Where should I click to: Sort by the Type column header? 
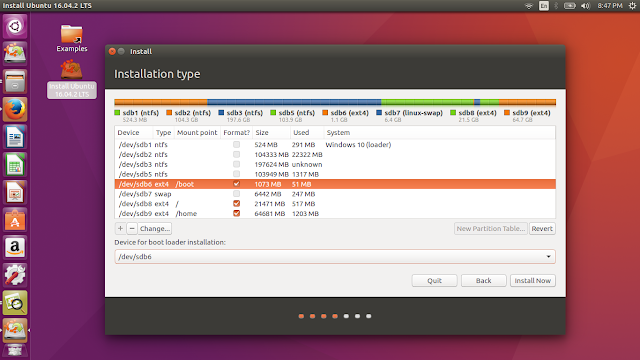coord(163,133)
